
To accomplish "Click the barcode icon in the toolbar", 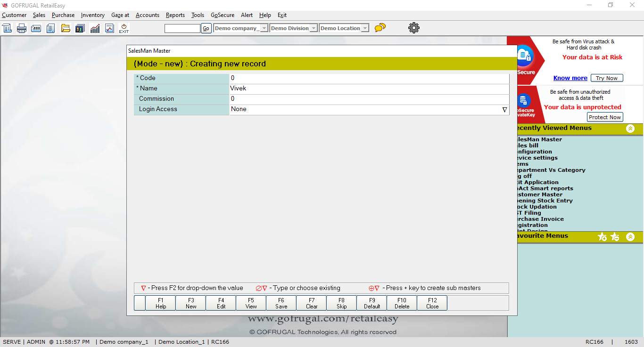I will pyautogui.click(x=36, y=28).
